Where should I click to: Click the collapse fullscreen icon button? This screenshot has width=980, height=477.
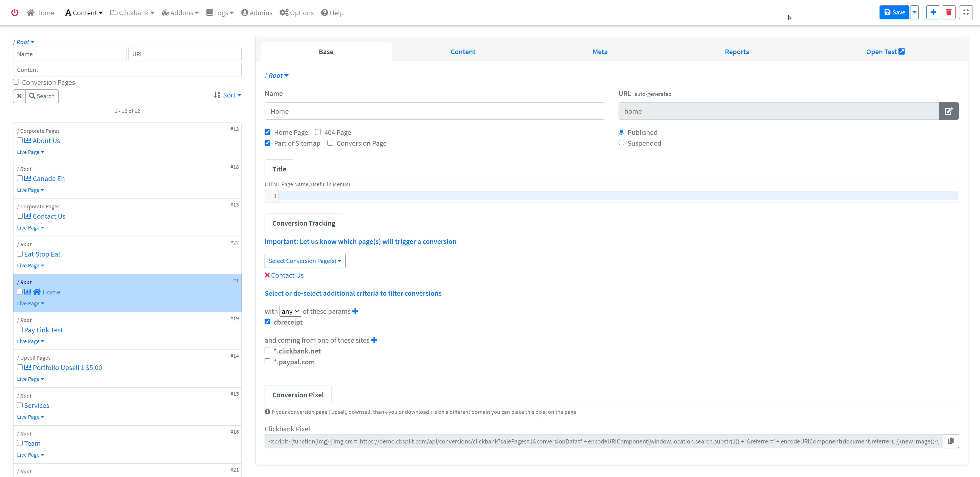966,13
